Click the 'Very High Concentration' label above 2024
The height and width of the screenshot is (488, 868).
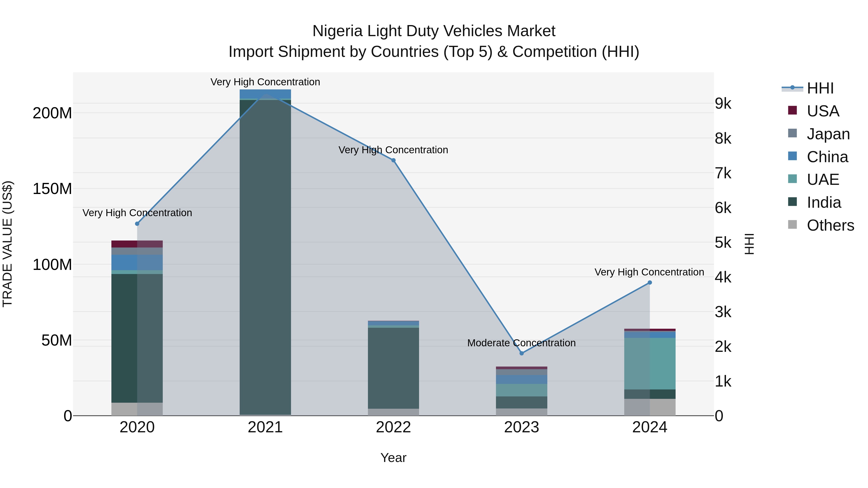click(x=649, y=272)
